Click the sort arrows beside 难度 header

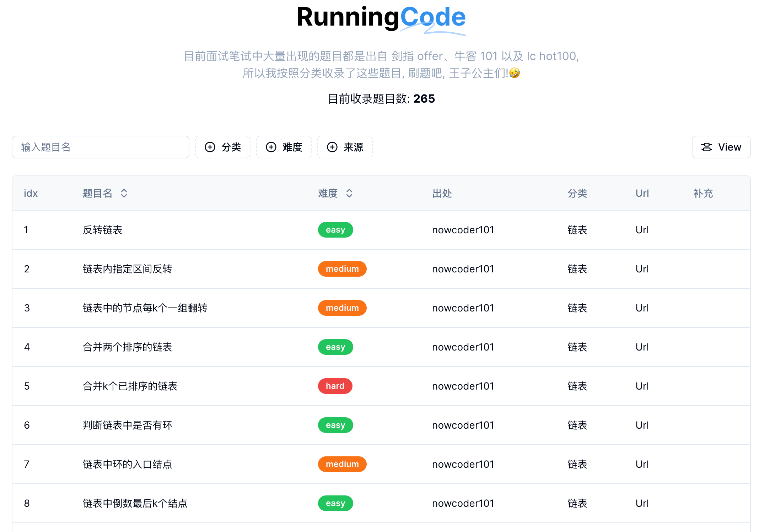(x=349, y=193)
